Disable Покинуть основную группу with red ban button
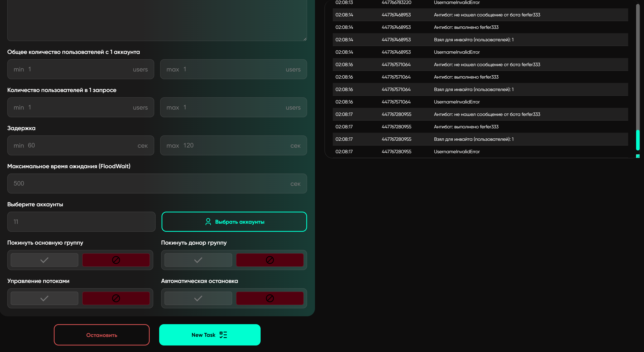 [x=116, y=260]
